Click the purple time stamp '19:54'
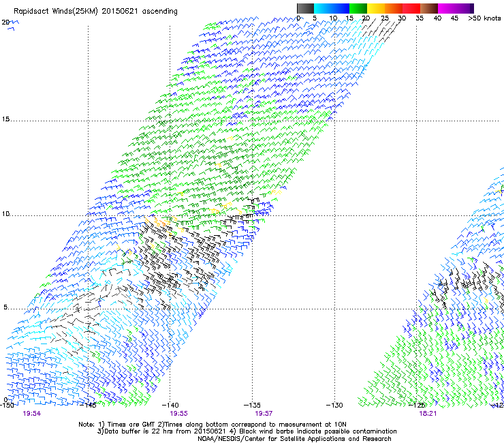Viewport: 504px width, 443px height. [32, 414]
